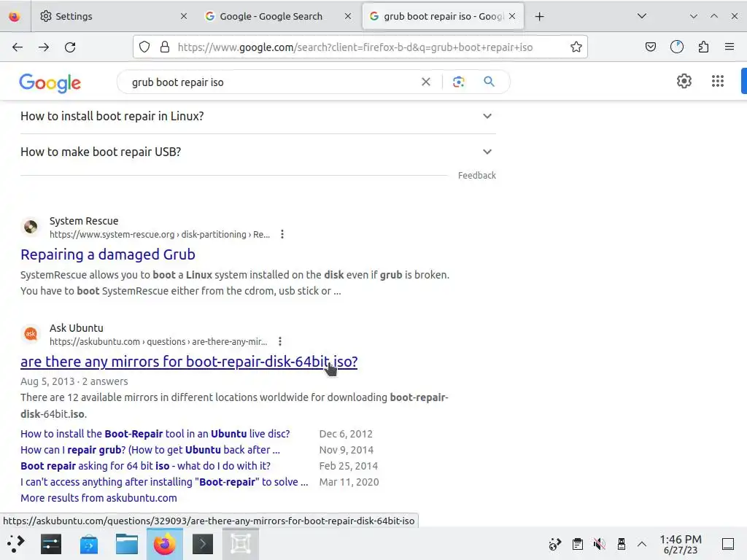This screenshot has width=747, height=560.
Task: Open a new browser tab
Action: click(x=539, y=17)
